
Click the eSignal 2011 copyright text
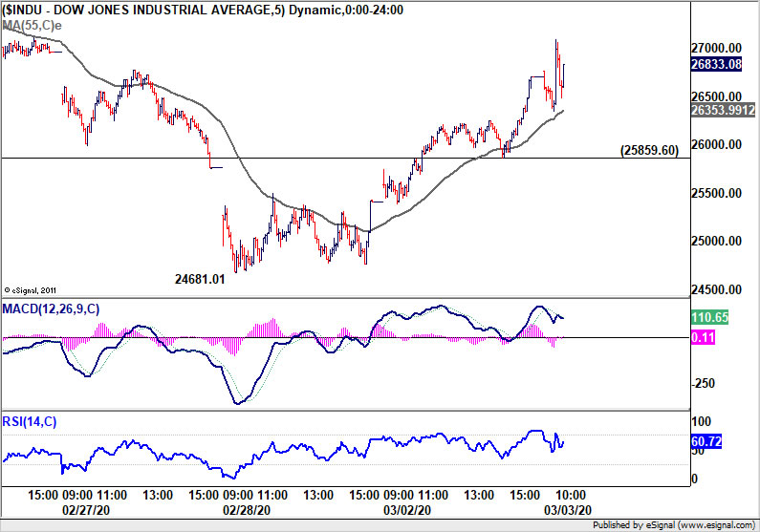click(x=30, y=290)
